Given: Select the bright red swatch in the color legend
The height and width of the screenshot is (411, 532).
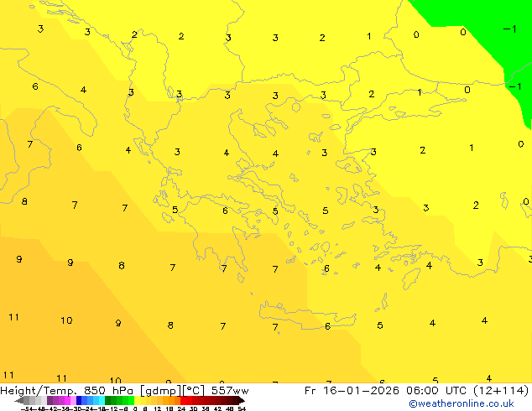Looking at the screenshot, I should click(183, 400).
